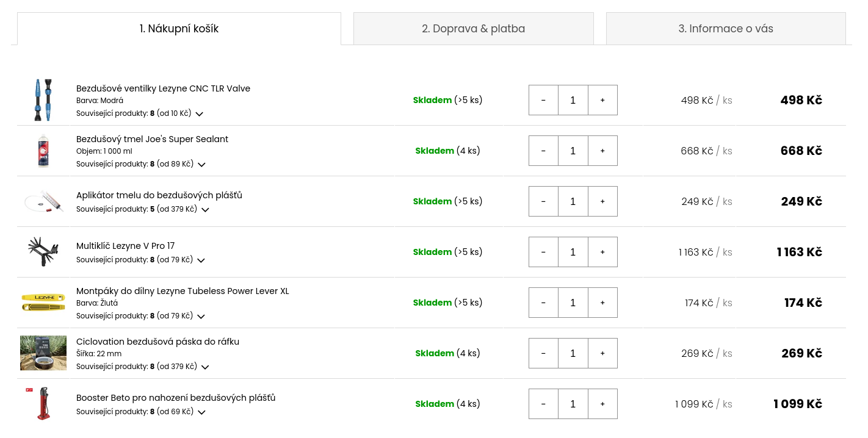Viewport: 868px width, 438px height.
Task: Increase quantity of Booster Beto
Action: tap(602, 404)
